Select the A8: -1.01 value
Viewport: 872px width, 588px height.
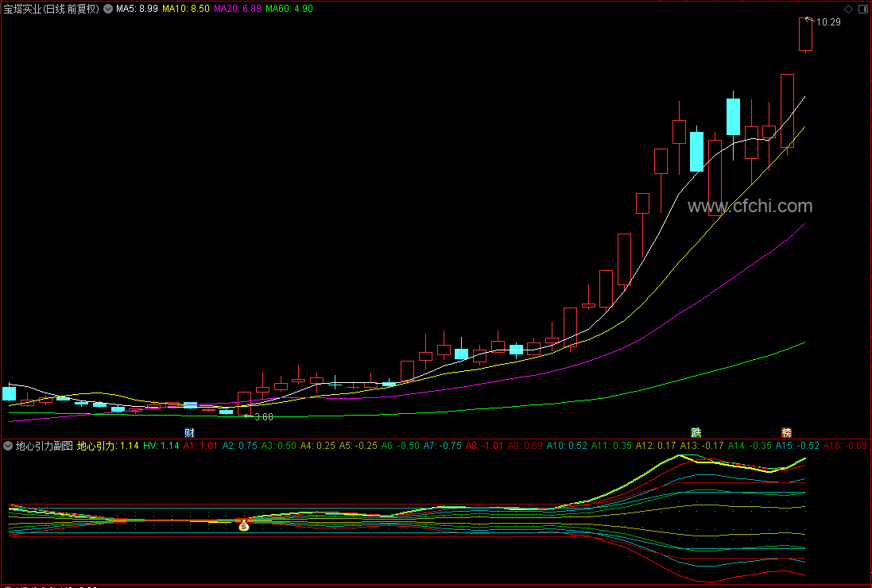(484, 446)
